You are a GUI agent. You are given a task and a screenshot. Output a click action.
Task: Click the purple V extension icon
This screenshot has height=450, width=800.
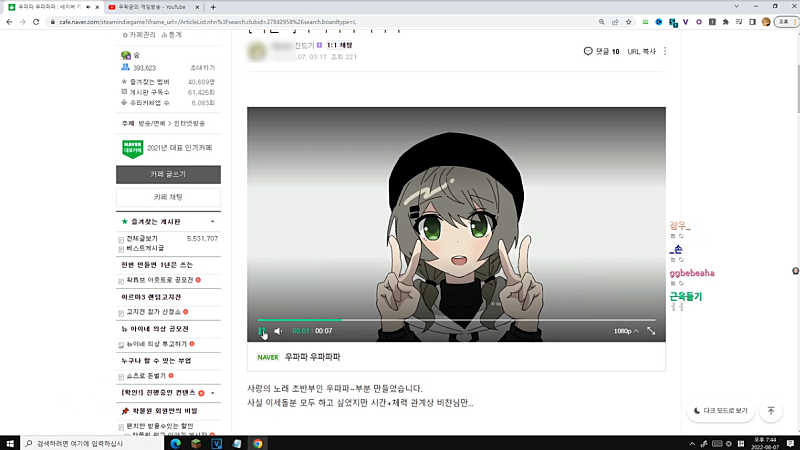(685, 22)
